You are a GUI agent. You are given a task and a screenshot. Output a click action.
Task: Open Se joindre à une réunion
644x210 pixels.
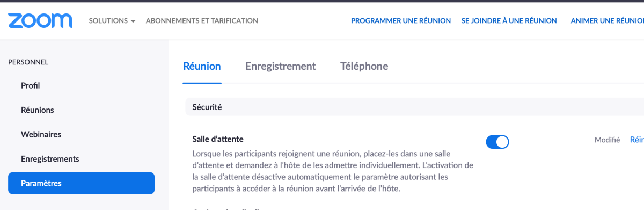(509, 21)
